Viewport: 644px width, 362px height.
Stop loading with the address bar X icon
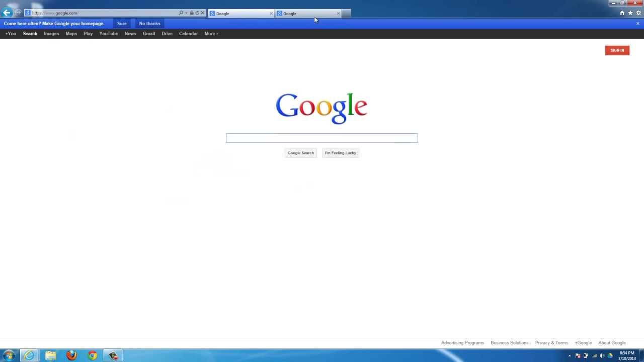pos(202,13)
